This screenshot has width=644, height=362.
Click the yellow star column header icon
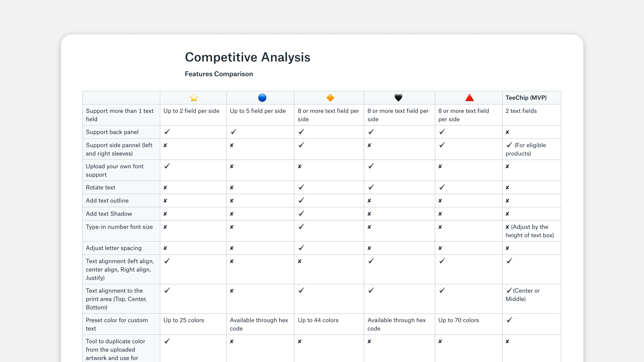point(194,98)
